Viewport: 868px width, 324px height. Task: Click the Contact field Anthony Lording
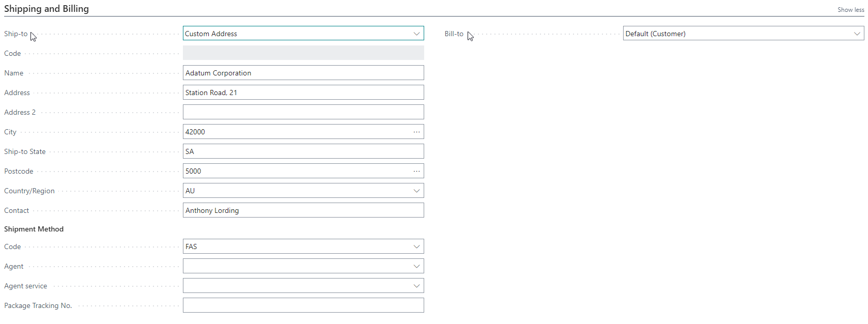pos(303,210)
